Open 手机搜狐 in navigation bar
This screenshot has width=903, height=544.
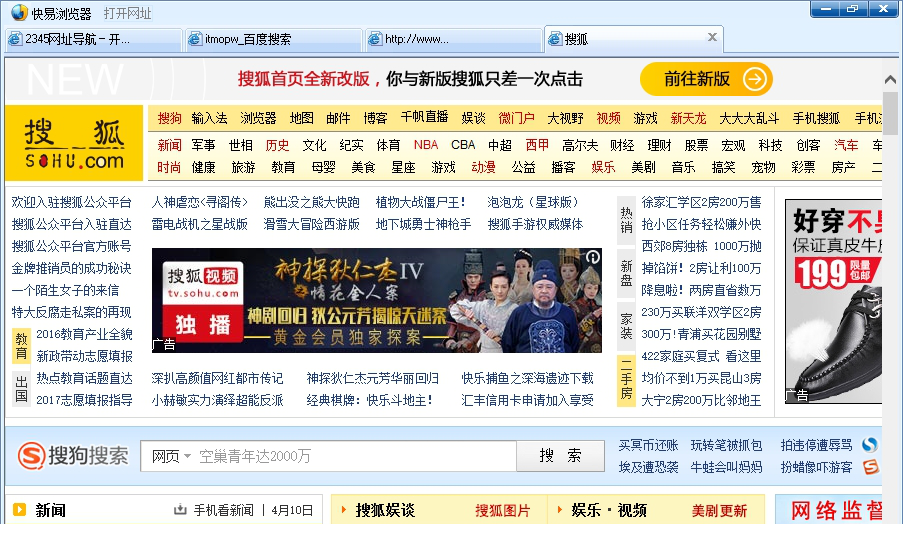(x=816, y=119)
